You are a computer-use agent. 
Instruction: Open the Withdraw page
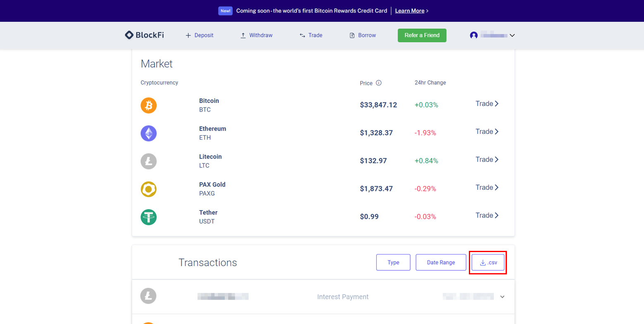(x=257, y=36)
